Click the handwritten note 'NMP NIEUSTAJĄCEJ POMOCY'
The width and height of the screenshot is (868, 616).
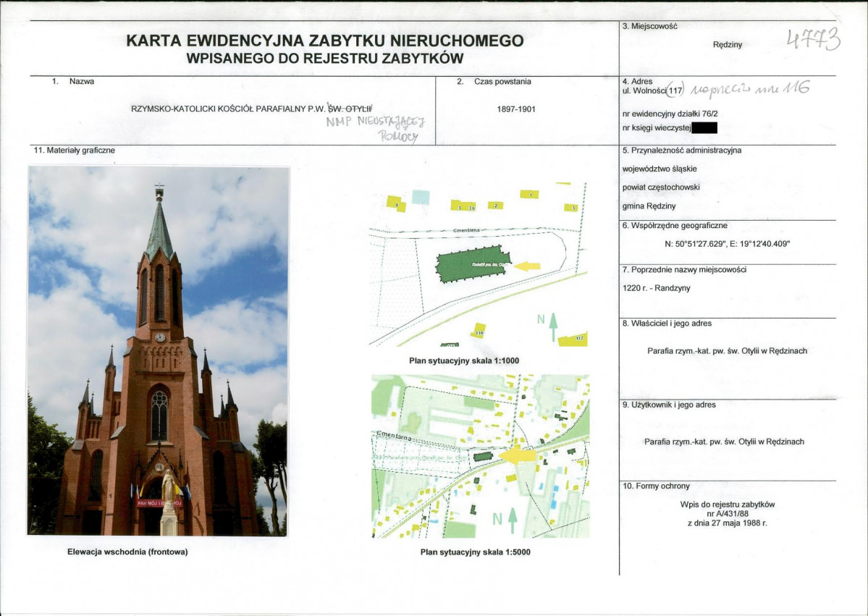(376, 128)
